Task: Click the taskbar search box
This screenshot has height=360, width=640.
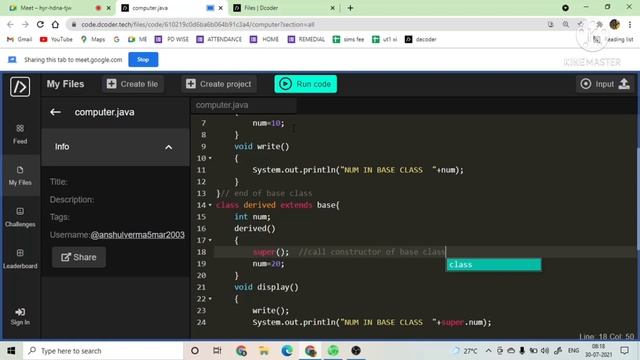Action: (102, 351)
